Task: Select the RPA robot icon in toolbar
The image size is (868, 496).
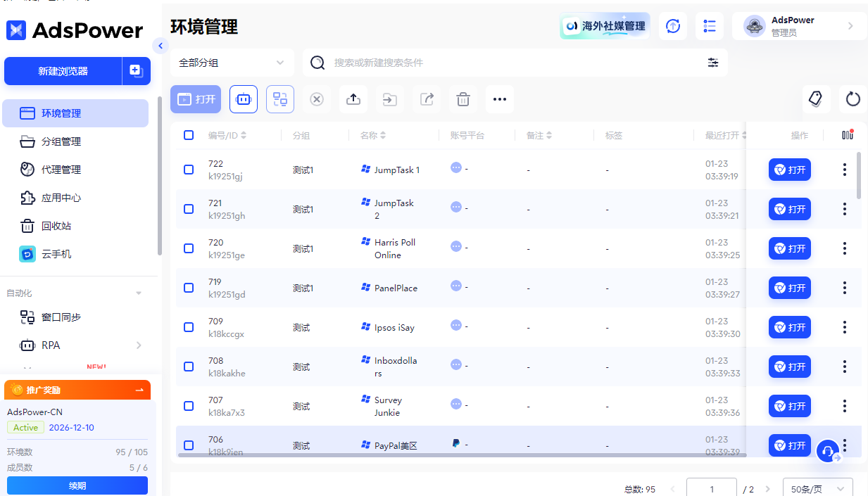Action: pos(243,99)
